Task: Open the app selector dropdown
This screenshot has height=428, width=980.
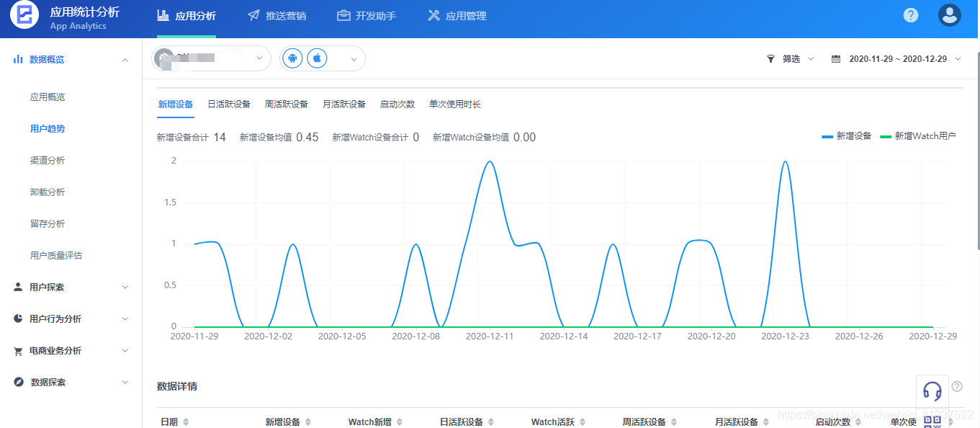Action: (211, 58)
